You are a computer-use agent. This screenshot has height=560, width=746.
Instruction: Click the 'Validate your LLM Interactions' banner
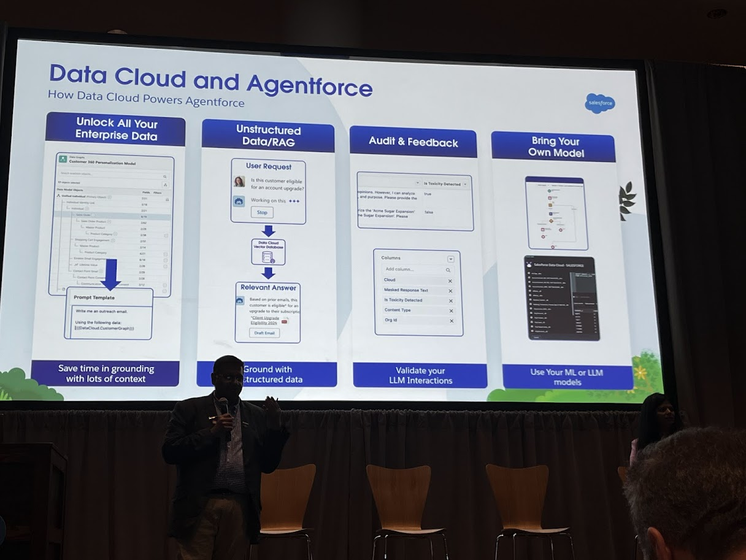(420, 375)
